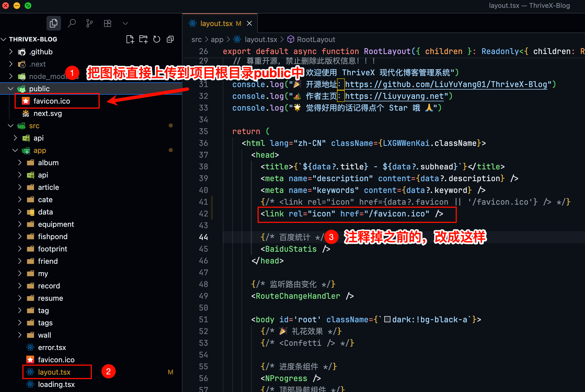Click the color box before dark:!bg-black-a
Viewport: 585px width, 392px height.
pyautogui.click(x=387, y=319)
